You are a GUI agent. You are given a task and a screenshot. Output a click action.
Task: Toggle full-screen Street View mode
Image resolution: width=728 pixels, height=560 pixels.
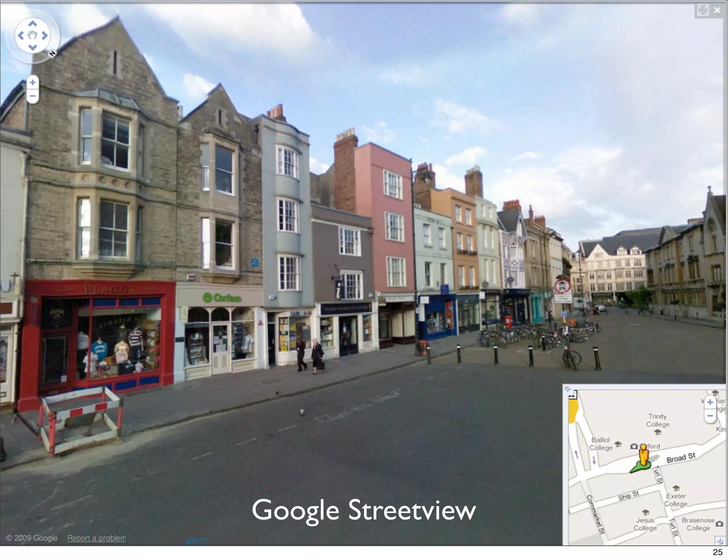pyautogui.click(x=703, y=10)
